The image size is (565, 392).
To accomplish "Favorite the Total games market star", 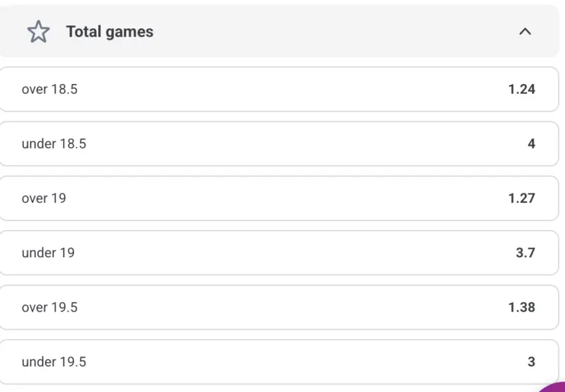I will [38, 32].
